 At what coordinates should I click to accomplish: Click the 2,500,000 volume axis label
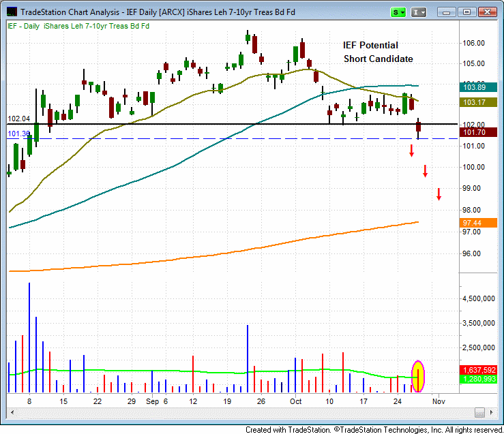[479, 347]
